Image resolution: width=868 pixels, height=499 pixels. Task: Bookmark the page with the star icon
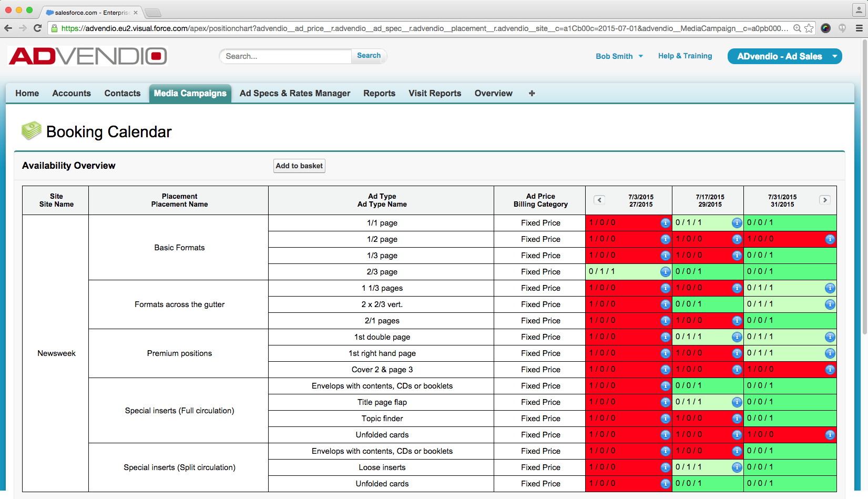809,28
